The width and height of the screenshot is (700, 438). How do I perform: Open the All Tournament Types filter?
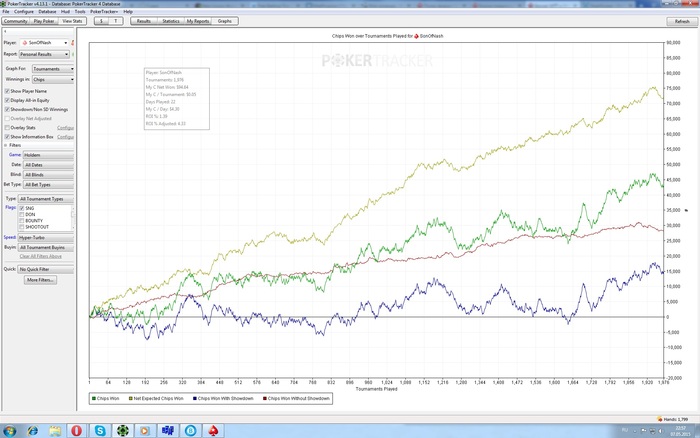pos(46,199)
